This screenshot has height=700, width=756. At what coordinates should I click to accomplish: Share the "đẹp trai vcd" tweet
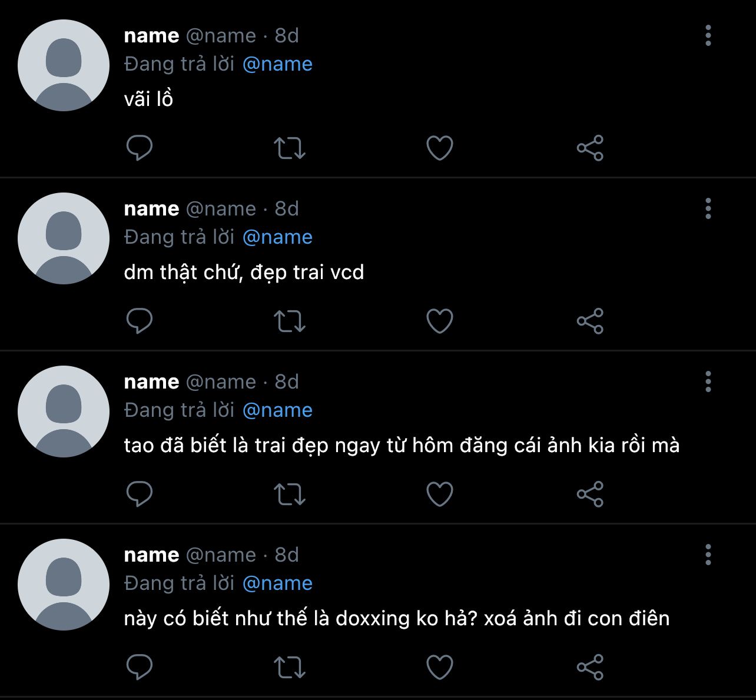pyautogui.click(x=590, y=321)
